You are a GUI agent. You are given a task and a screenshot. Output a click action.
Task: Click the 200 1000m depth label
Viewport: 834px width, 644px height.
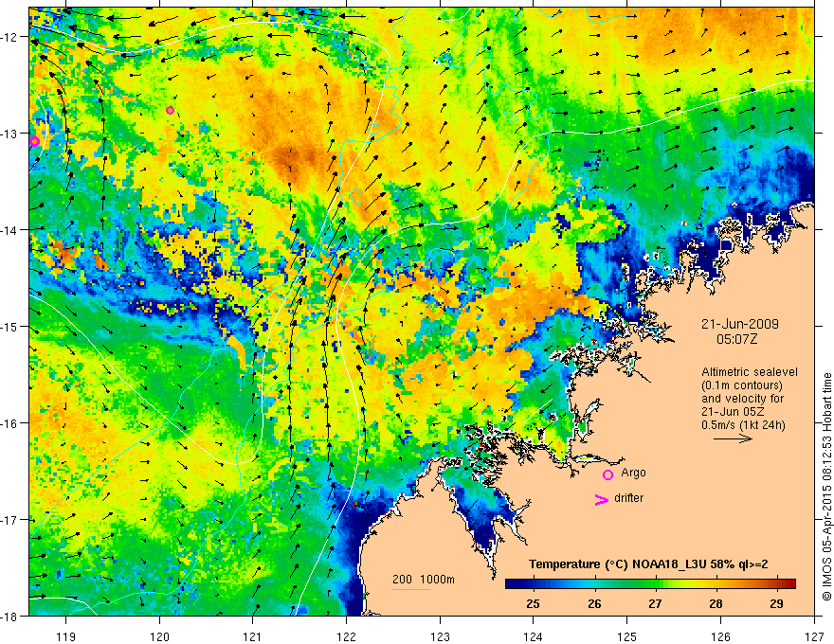(x=424, y=580)
